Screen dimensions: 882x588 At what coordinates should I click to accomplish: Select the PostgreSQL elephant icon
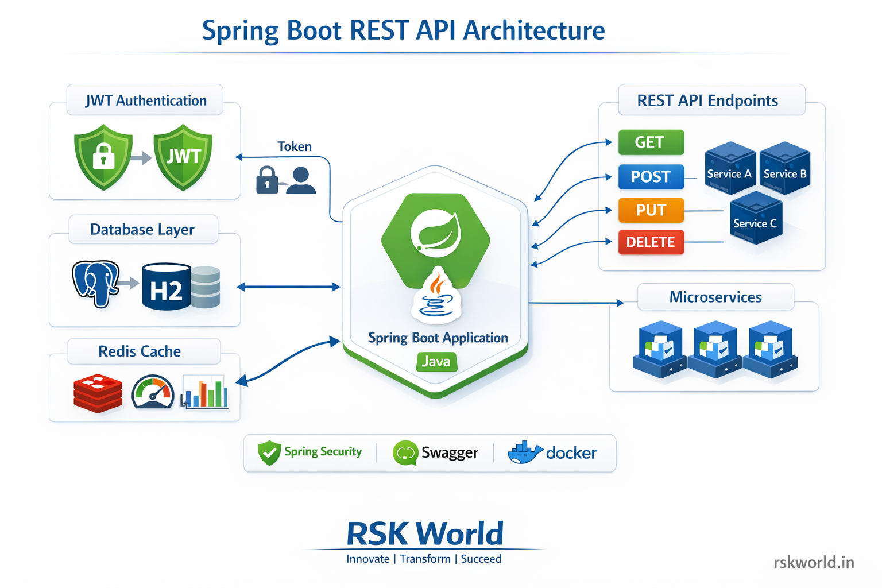tap(96, 285)
